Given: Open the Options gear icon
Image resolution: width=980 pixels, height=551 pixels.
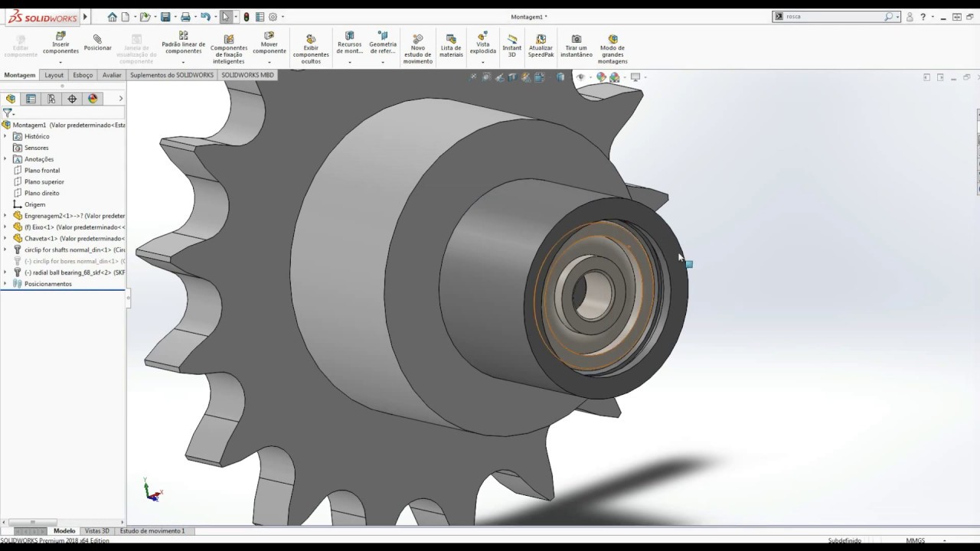Looking at the screenshot, I should click(273, 17).
